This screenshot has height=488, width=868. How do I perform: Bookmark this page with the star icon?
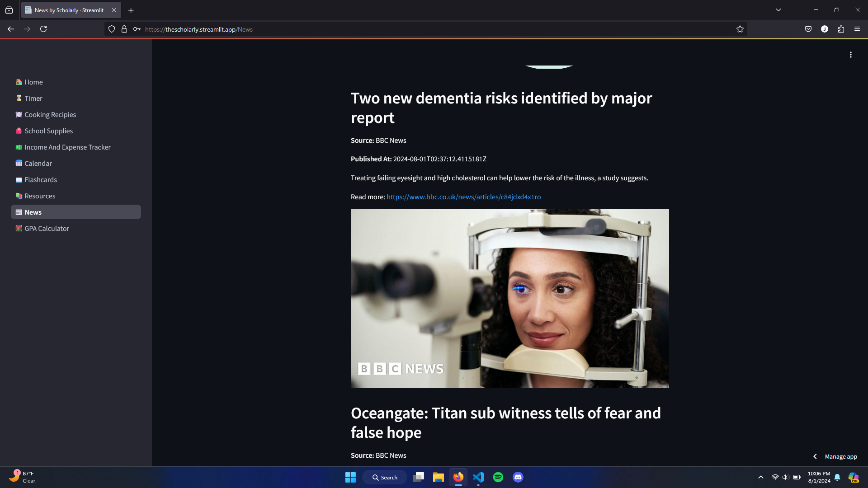click(740, 29)
